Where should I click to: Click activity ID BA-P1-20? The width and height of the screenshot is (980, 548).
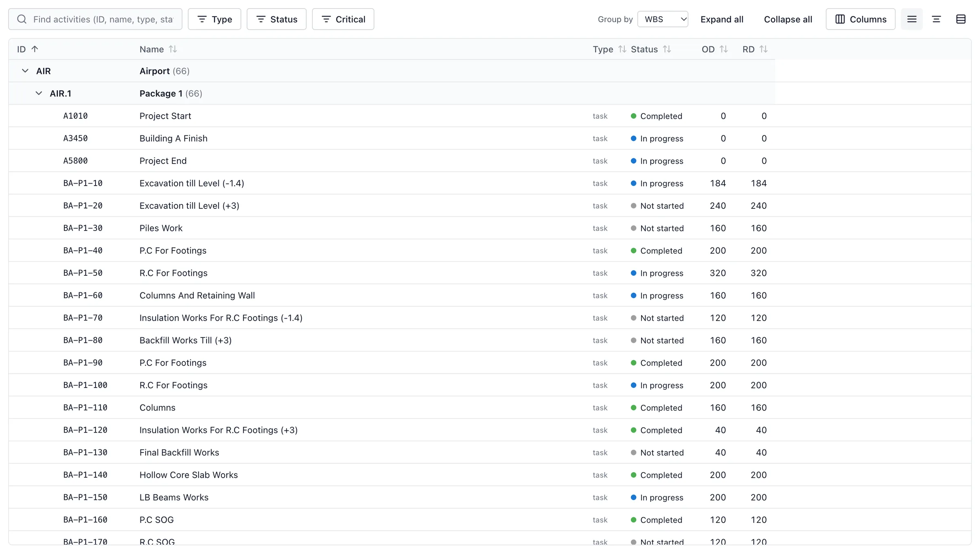click(x=83, y=206)
